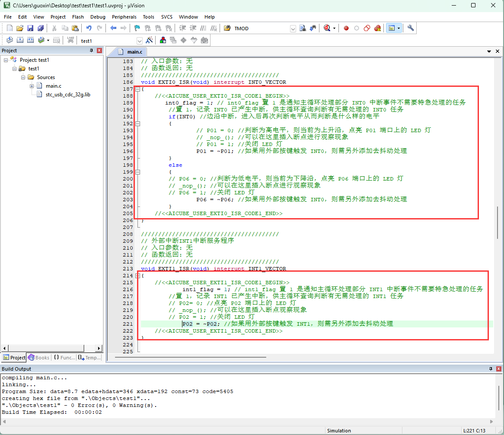
Task: Toggle the bookmark flag icon
Action: 137,28
